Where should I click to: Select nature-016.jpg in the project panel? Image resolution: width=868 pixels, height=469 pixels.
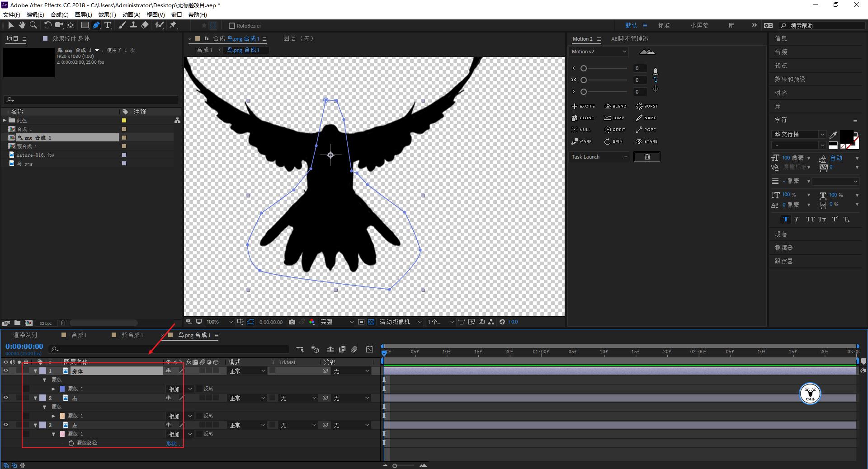coord(35,155)
